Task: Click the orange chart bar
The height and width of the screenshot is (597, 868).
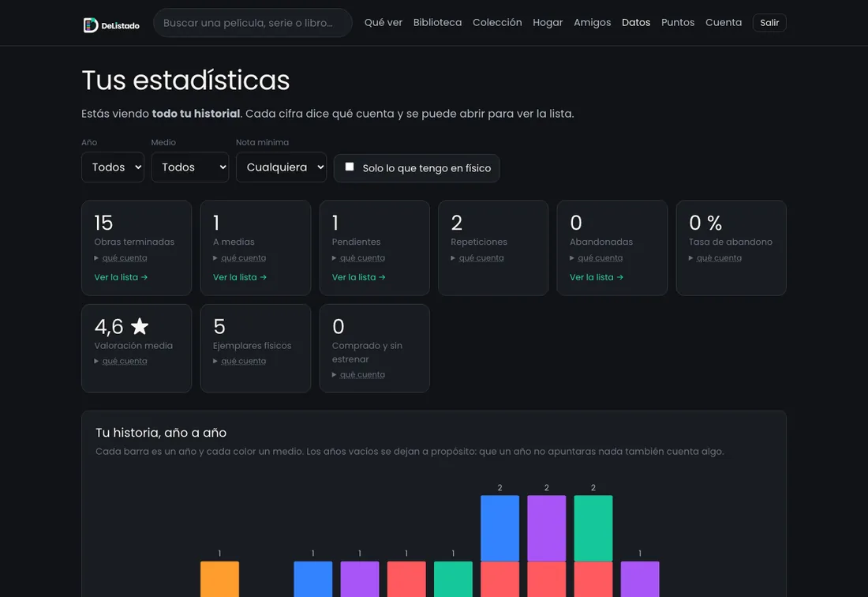Action: [x=220, y=580]
